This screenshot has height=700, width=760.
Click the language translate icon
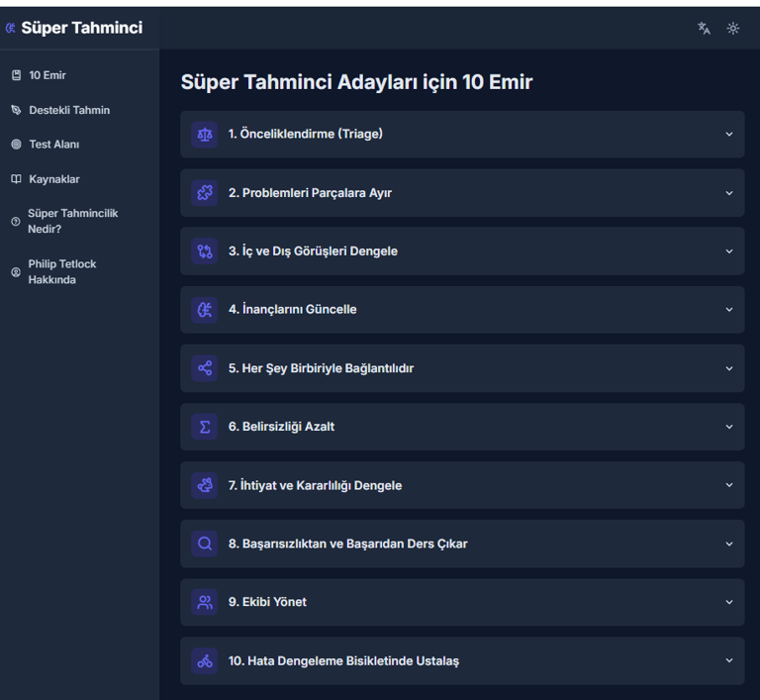click(704, 29)
